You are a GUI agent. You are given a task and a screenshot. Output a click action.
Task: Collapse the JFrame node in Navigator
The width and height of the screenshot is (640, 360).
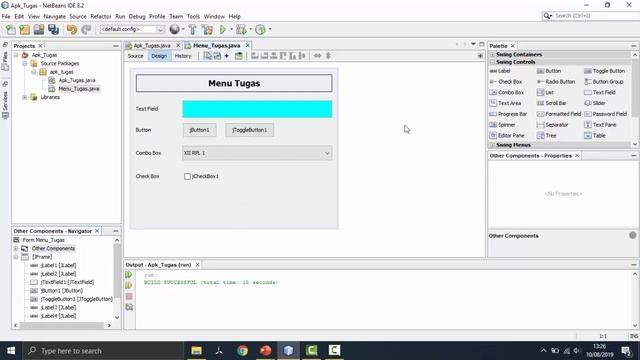tap(16, 257)
